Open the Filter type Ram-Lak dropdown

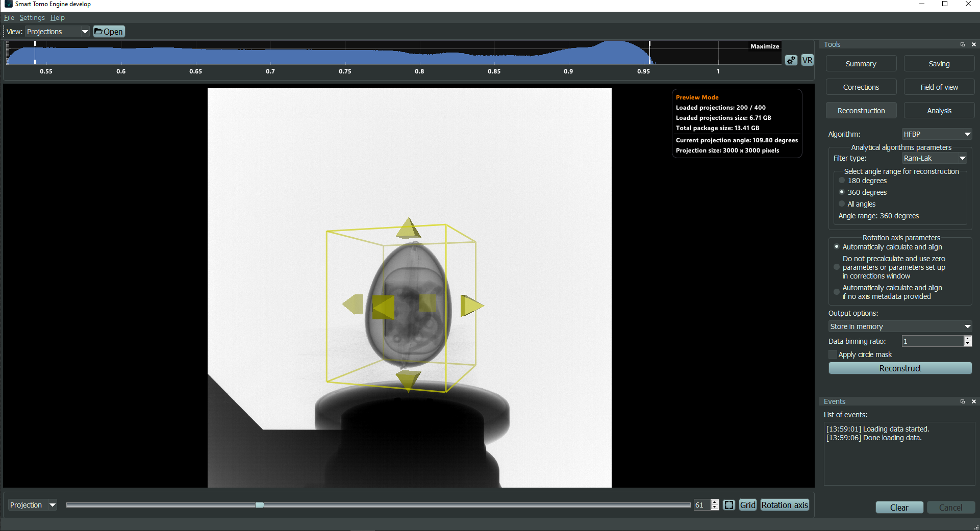click(934, 158)
